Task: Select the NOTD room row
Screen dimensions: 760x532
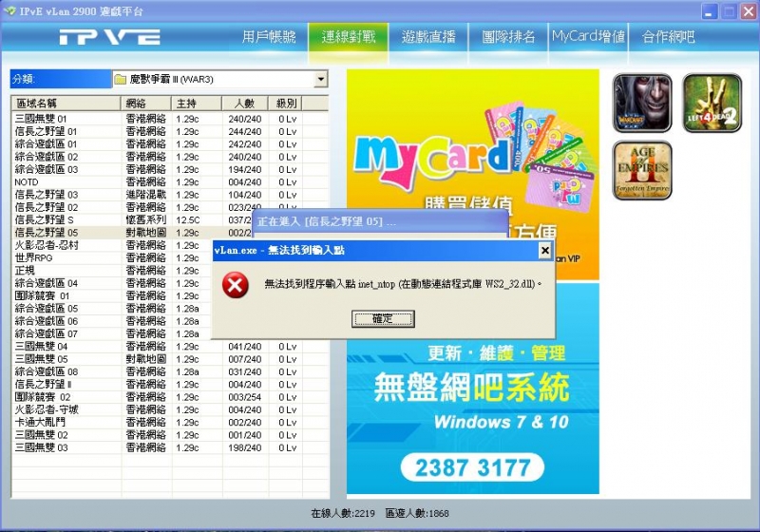Action: 170,181
